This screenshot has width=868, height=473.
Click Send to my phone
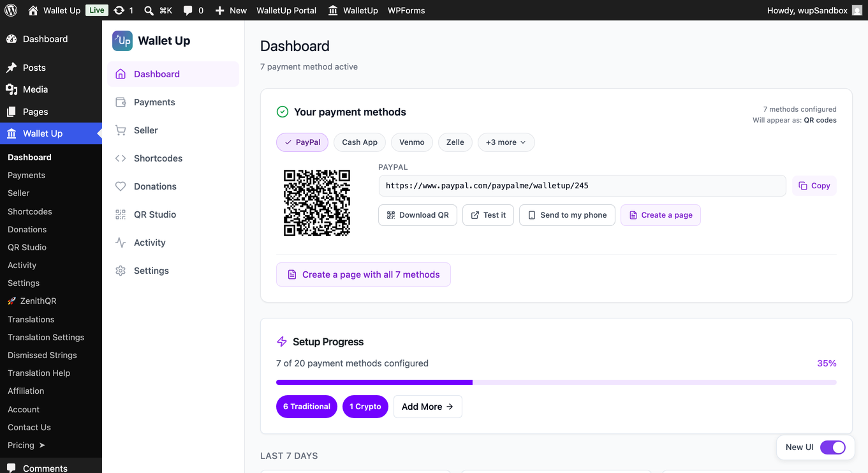(568, 215)
